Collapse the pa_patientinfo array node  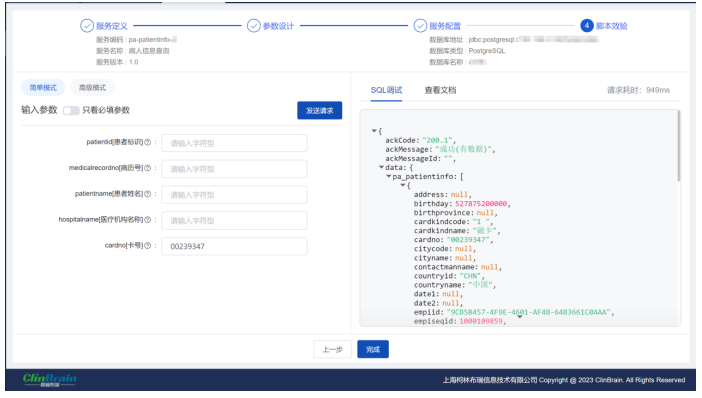click(388, 176)
